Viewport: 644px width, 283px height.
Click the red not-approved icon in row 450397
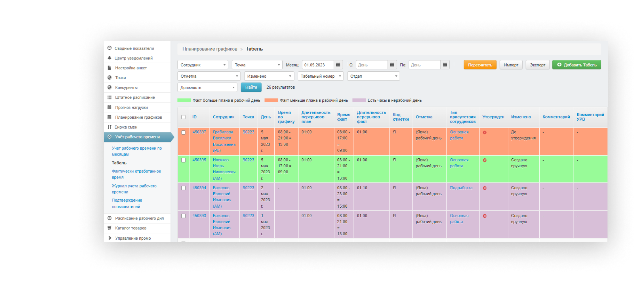485,133
